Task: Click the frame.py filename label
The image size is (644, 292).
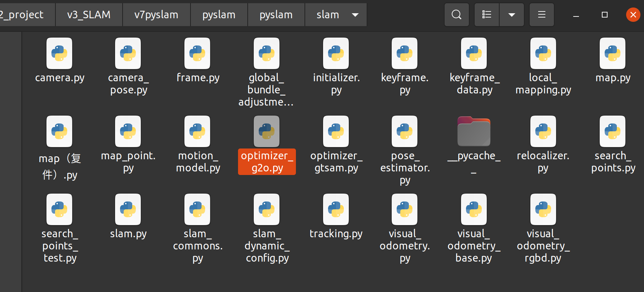Action: click(198, 78)
